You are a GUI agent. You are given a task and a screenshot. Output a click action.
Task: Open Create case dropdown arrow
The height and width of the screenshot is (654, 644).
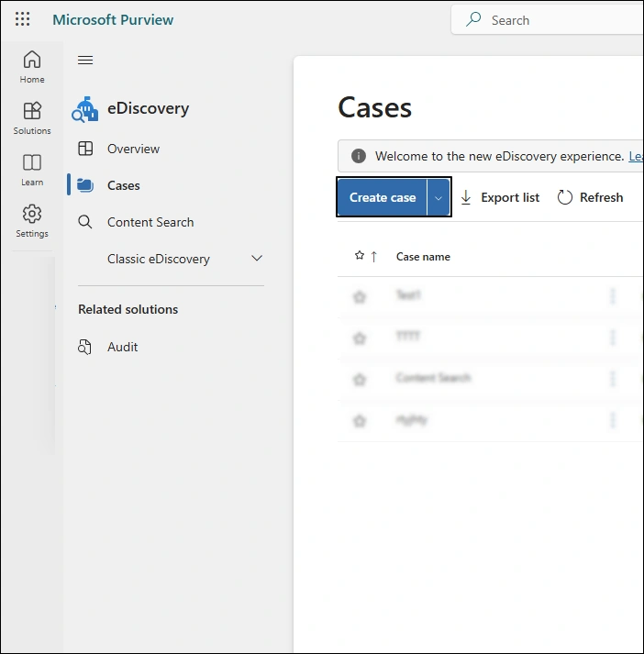(439, 198)
